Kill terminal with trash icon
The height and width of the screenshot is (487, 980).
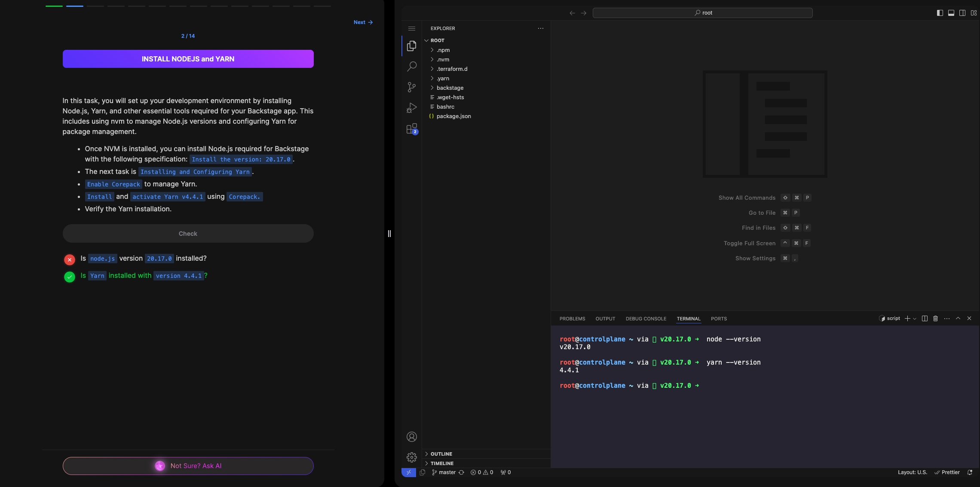935,318
